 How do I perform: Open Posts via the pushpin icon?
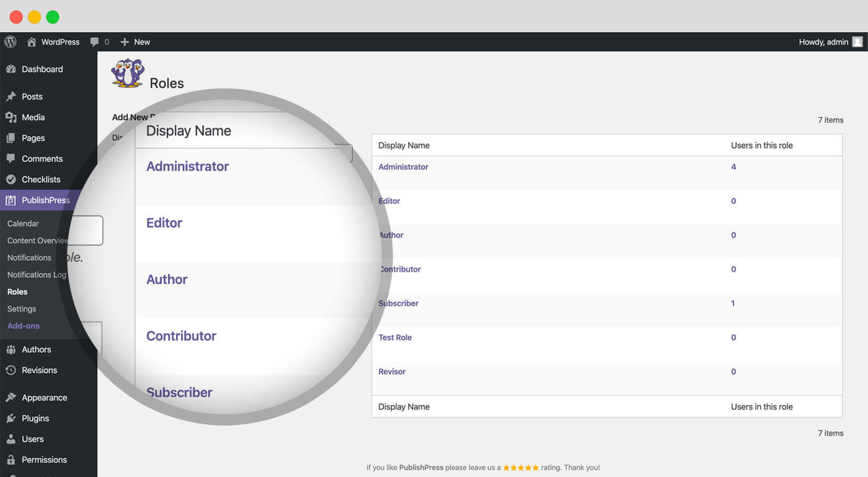(11, 96)
